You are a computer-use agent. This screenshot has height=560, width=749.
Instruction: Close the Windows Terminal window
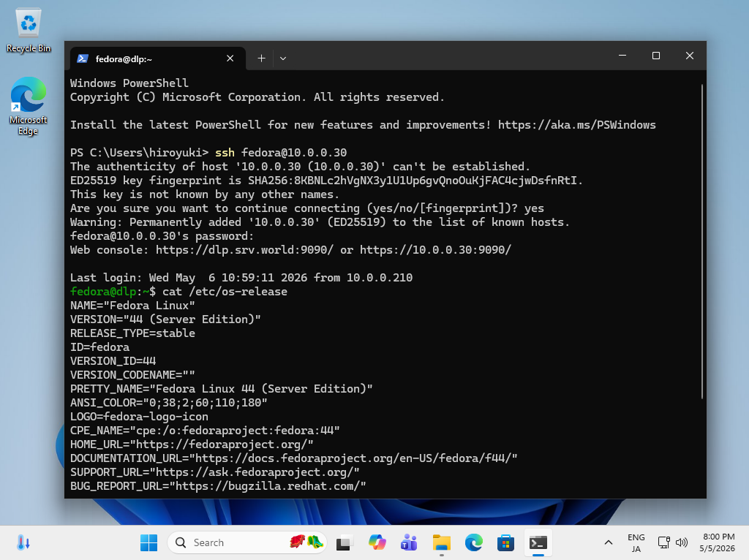click(x=689, y=56)
